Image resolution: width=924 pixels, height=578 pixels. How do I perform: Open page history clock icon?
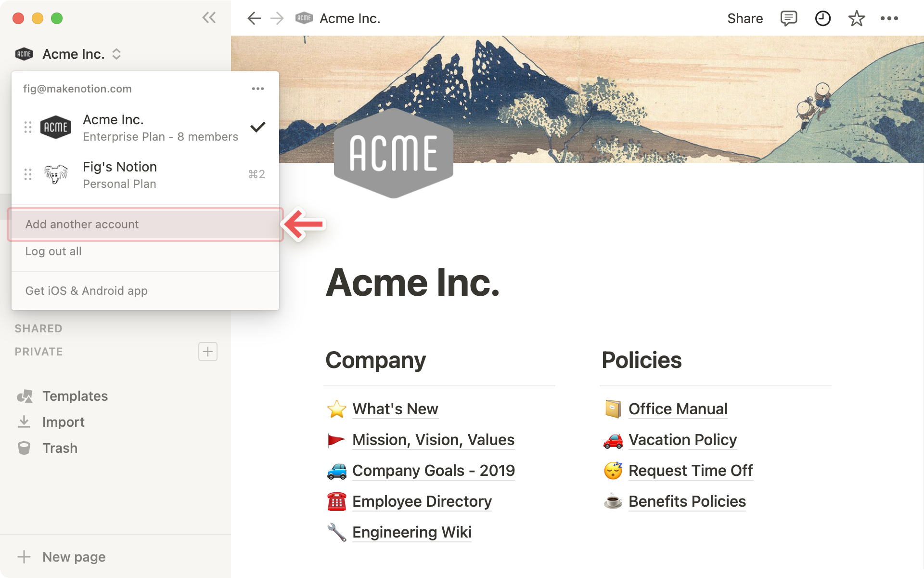(822, 18)
